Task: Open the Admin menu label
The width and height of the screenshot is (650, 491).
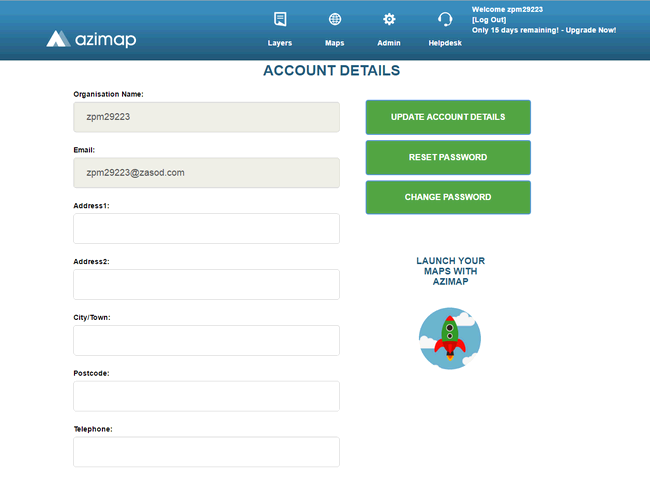Action: coord(389,43)
